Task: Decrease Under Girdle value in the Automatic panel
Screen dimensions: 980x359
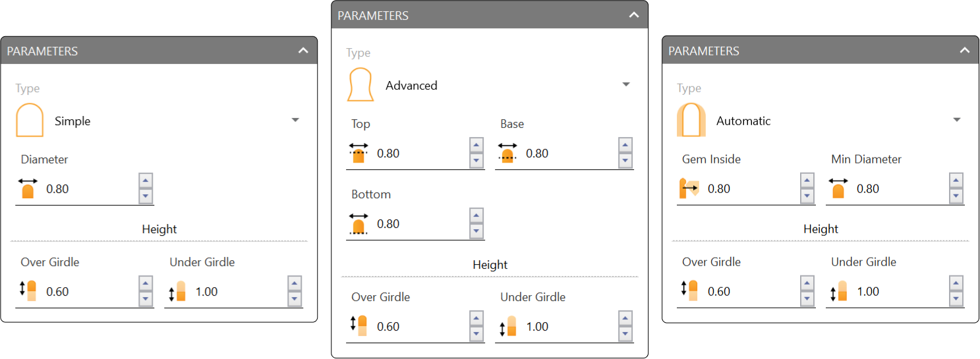Action: tap(956, 299)
